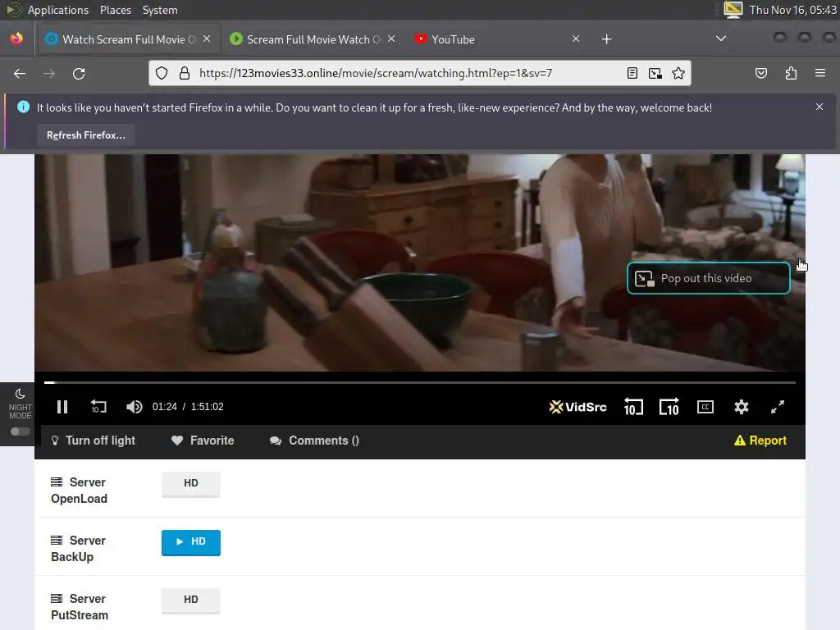
Task: Close the first Watch Scream tab
Action: 207,39
